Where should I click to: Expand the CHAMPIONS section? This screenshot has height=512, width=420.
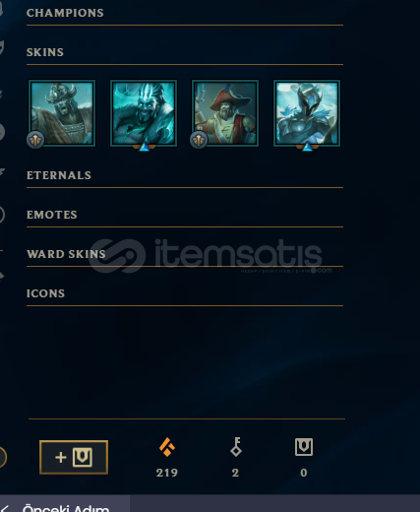tap(185, 13)
